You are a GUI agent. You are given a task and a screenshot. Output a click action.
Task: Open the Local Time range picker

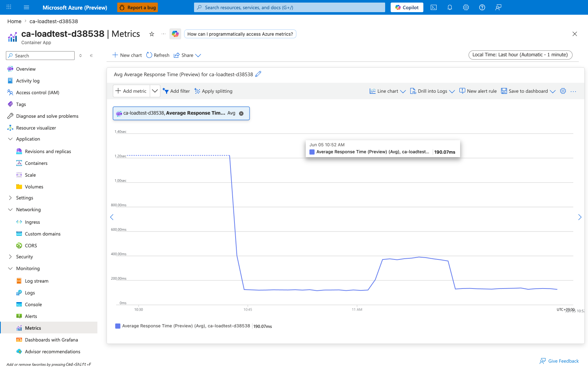(520, 55)
